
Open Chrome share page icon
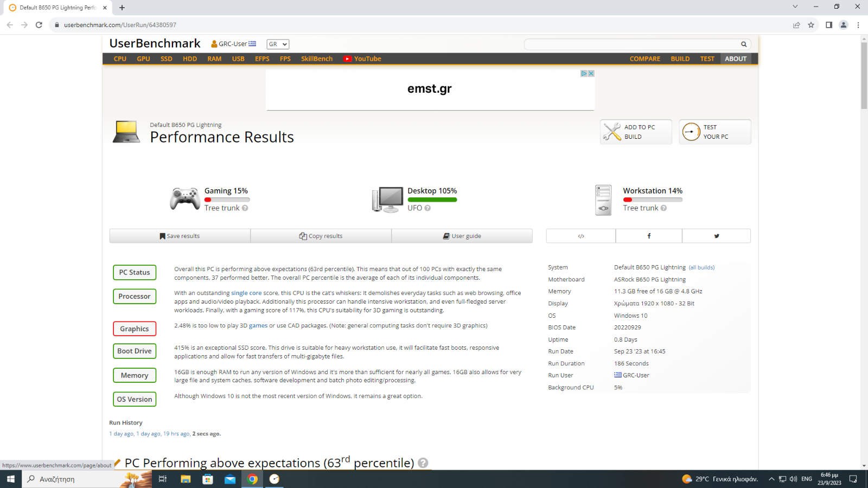(796, 25)
